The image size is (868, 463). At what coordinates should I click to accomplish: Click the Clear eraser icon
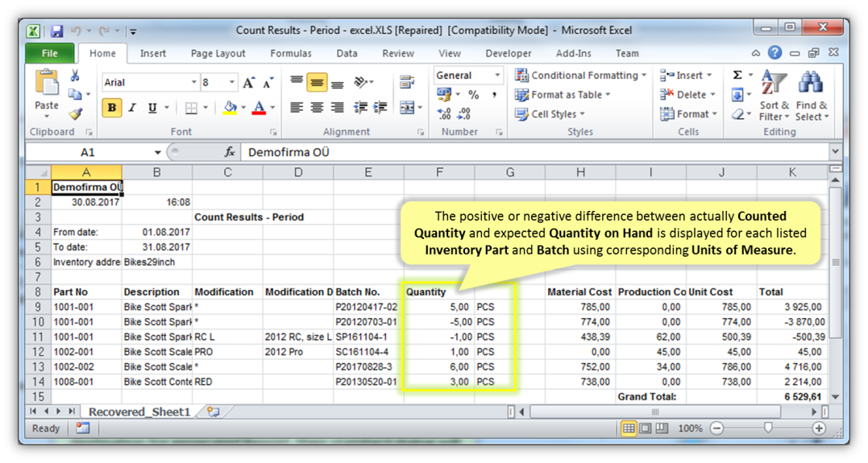(737, 114)
